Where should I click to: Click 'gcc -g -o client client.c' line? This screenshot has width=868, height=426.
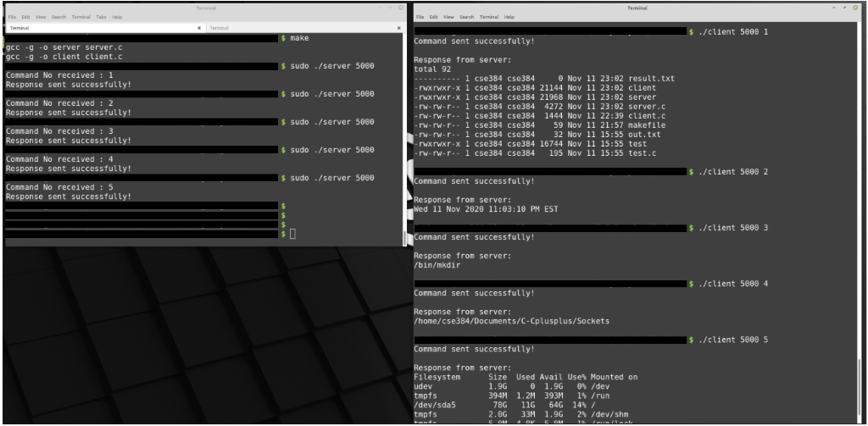[x=64, y=57]
